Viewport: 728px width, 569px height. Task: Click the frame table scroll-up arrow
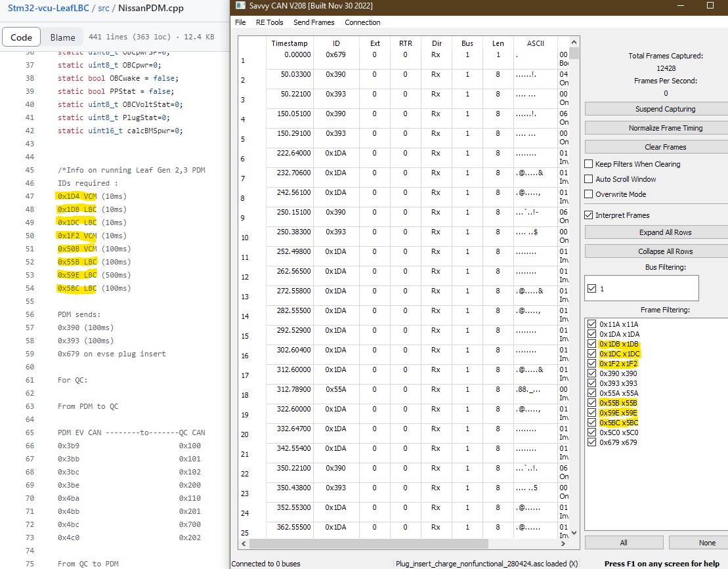[574, 41]
